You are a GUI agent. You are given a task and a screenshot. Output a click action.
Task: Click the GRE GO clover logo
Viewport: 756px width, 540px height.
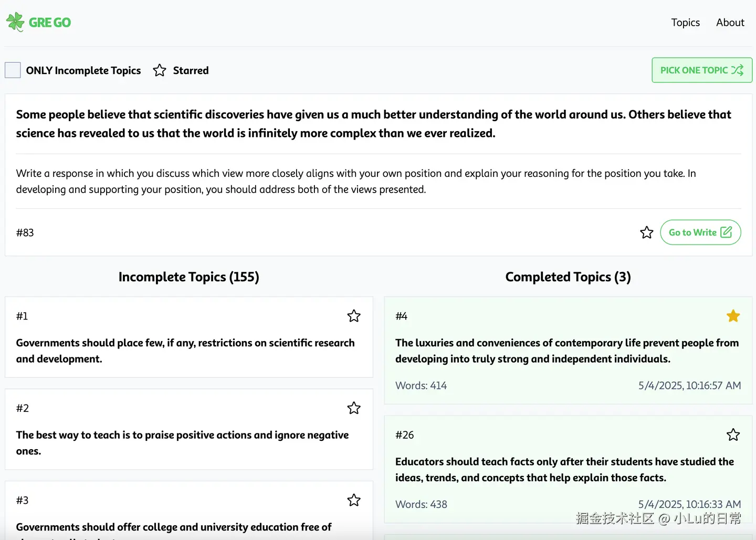point(15,22)
